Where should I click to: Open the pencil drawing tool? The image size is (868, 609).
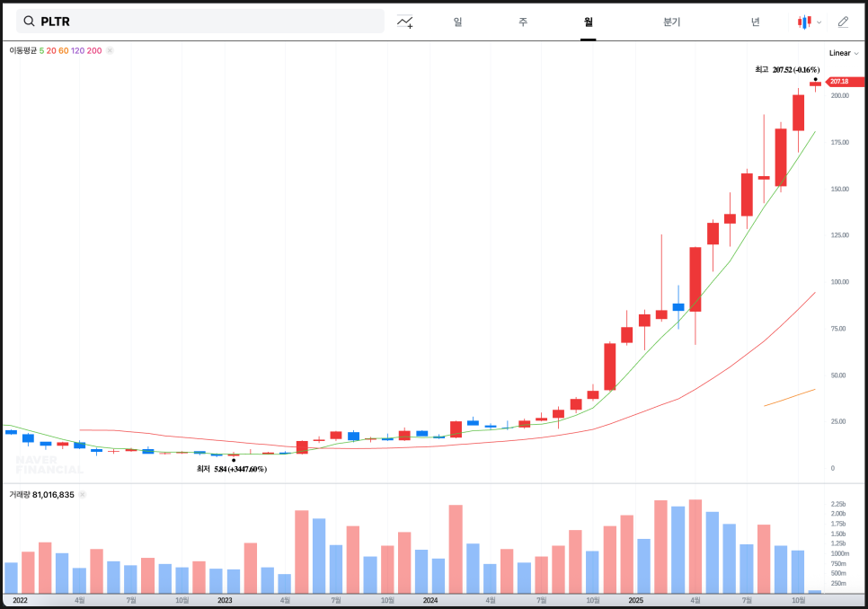pyautogui.click(x=843, y=22)
